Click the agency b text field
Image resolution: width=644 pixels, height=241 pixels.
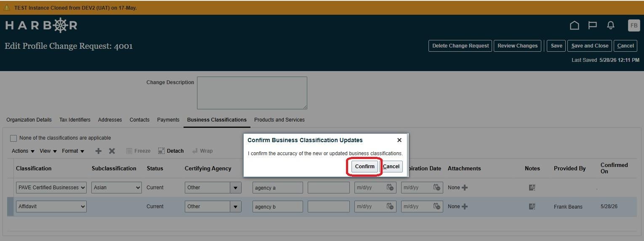pos(278,207)
